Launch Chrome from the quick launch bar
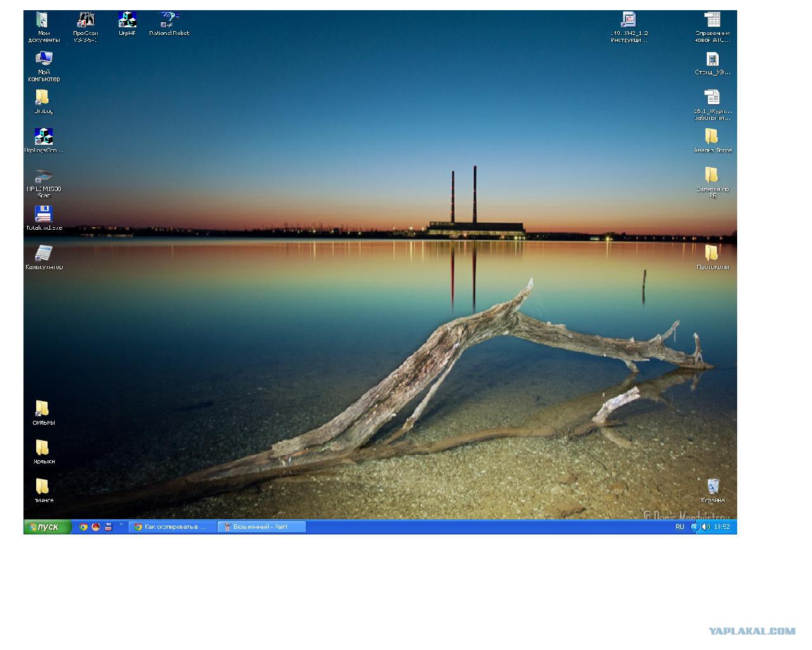The image size is (812, 650). coord(83,527)
